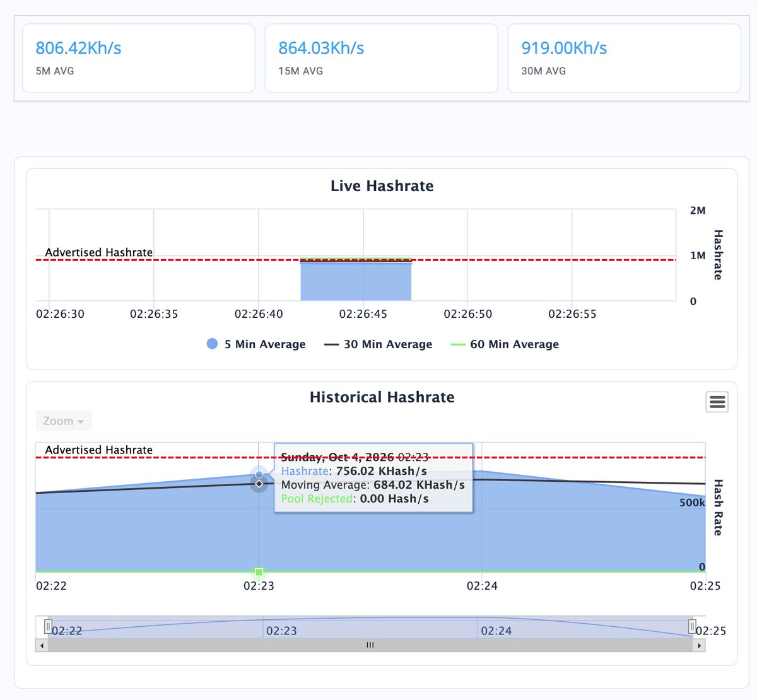Click the blue hashrate point at 02:23
This screenshot has height=700, width=757.
[x=259, y=474]
